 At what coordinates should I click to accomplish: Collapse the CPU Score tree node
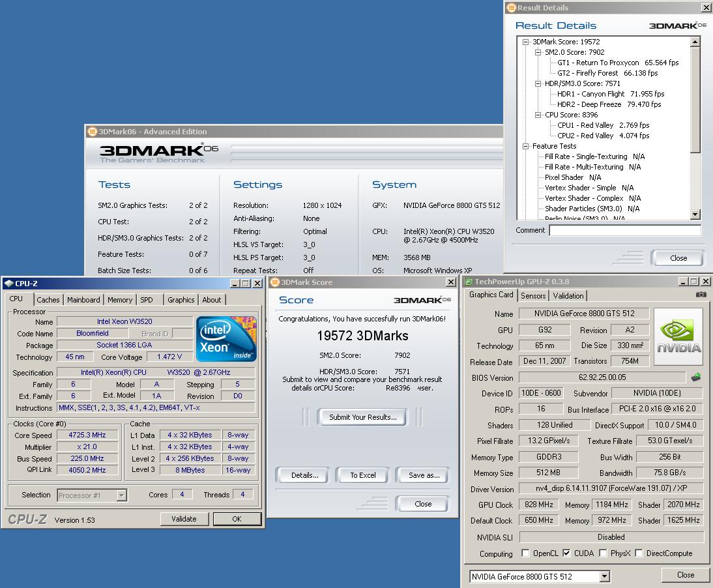(538, 115)
